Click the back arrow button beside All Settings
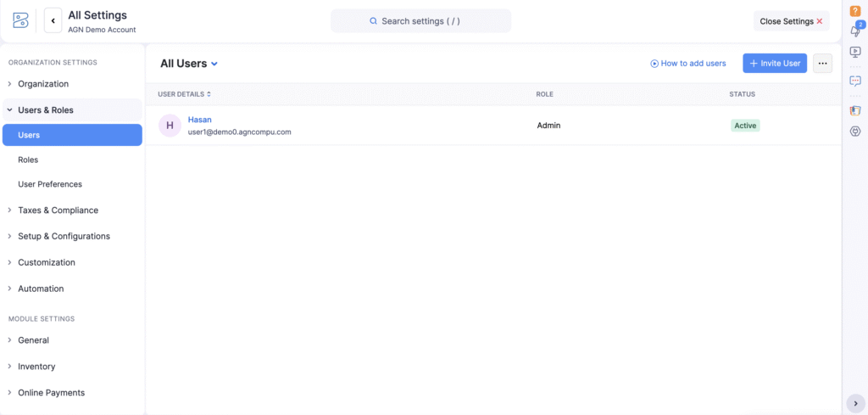Screen dimensions: 868x415 [53, 20]
